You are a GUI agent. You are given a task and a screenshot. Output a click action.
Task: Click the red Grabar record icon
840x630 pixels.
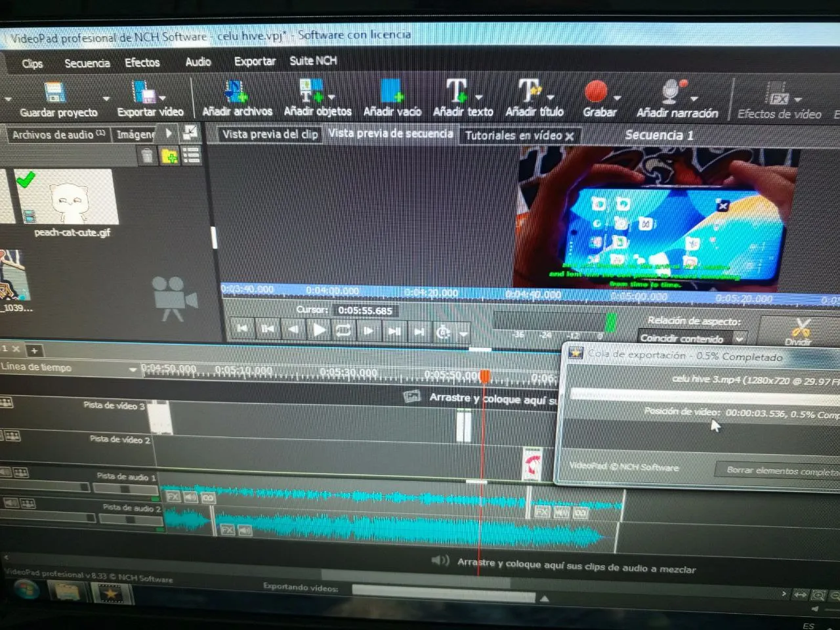[596, 91]
